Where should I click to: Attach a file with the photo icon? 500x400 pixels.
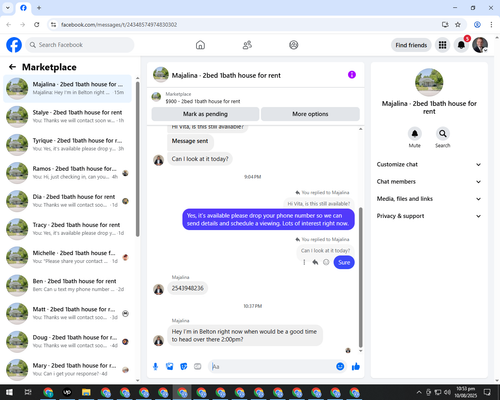coord(170,367)
